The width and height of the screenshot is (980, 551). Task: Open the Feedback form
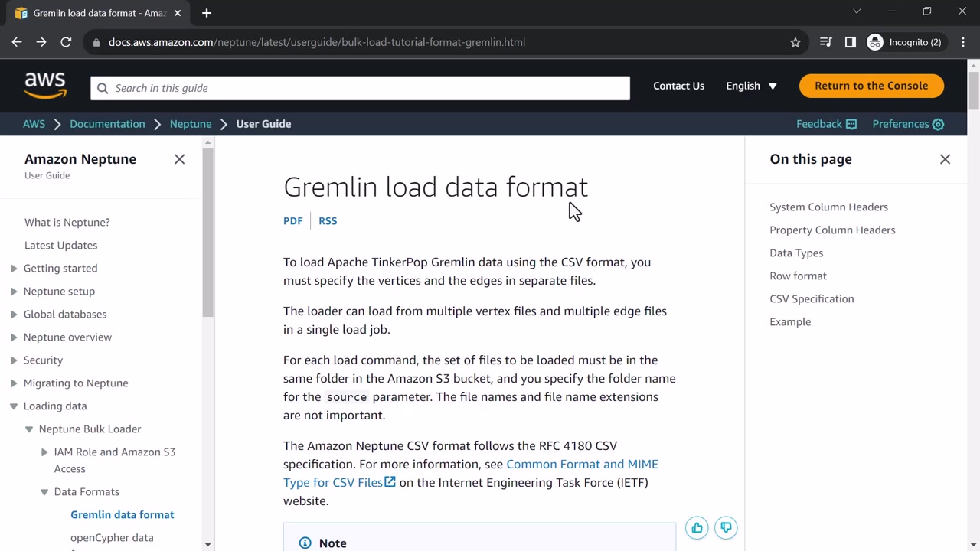point(826,124)
